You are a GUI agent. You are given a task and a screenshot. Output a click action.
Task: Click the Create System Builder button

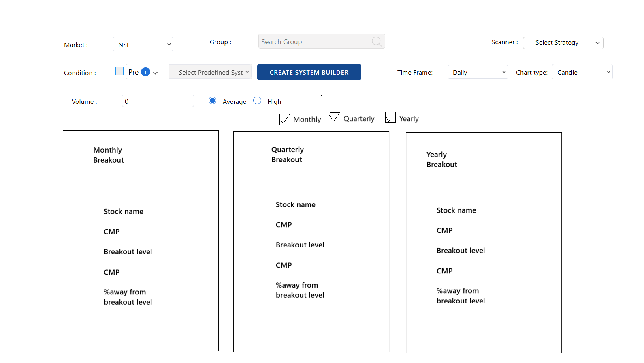pyautogui.click(x=309, y=72)
